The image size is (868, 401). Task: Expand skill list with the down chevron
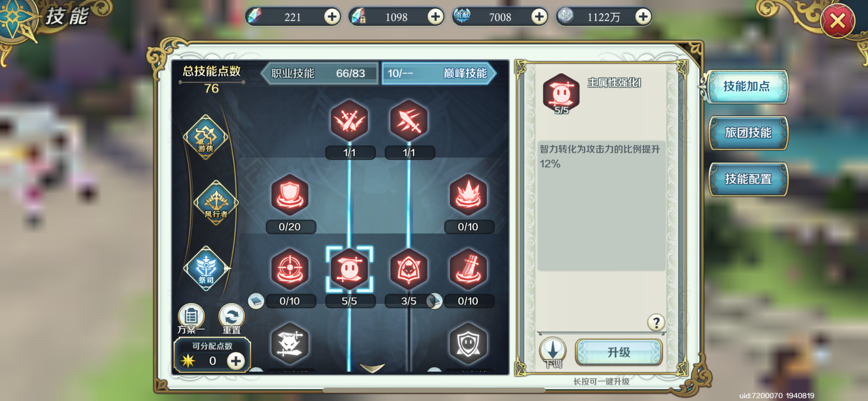point(372,368)
